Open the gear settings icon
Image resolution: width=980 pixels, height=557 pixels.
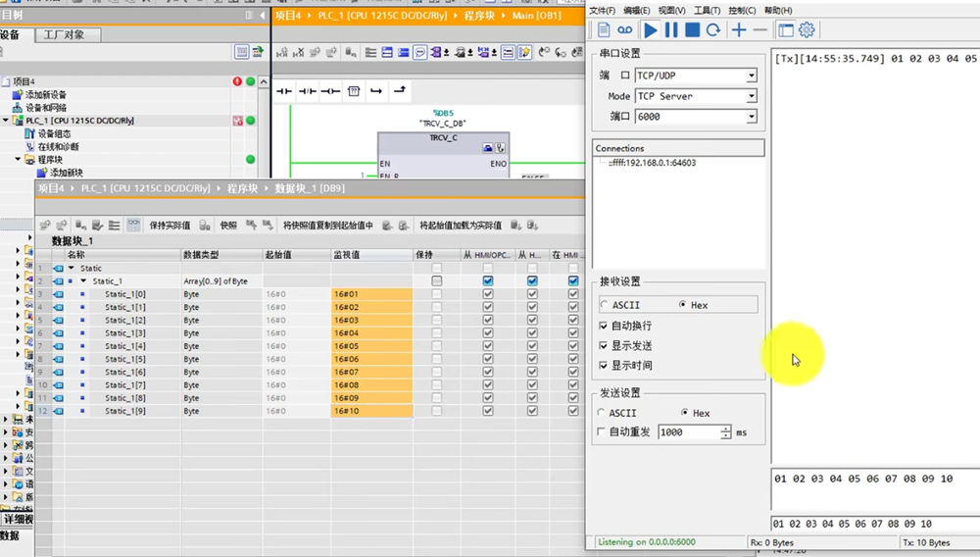[x=807, y=30]
